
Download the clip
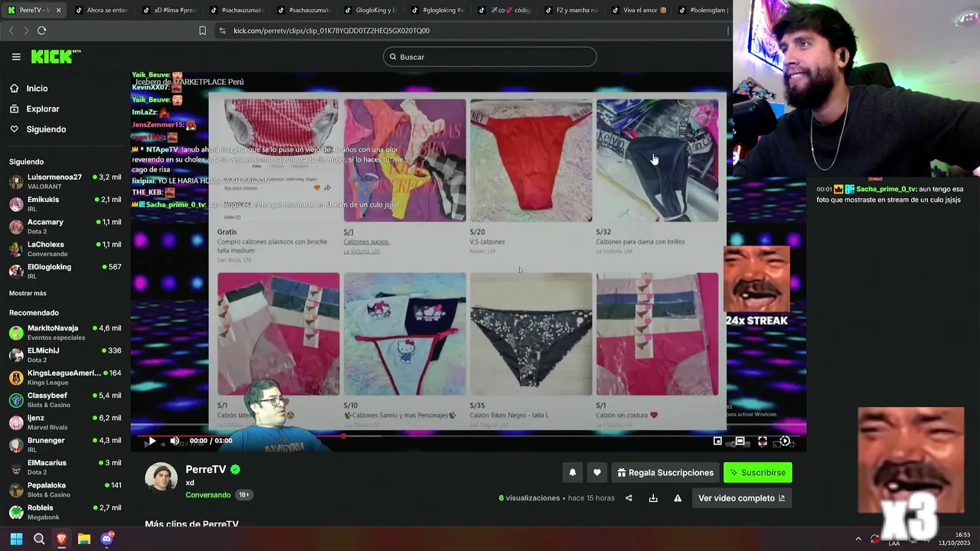click(653, 498)
